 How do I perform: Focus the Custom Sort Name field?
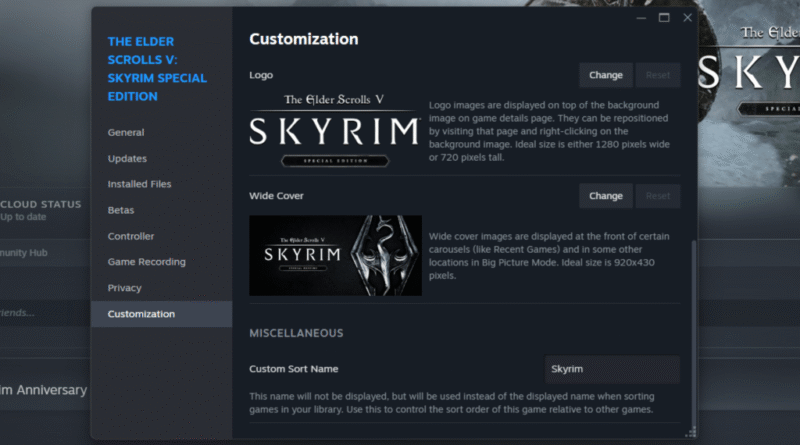(612, 369)
